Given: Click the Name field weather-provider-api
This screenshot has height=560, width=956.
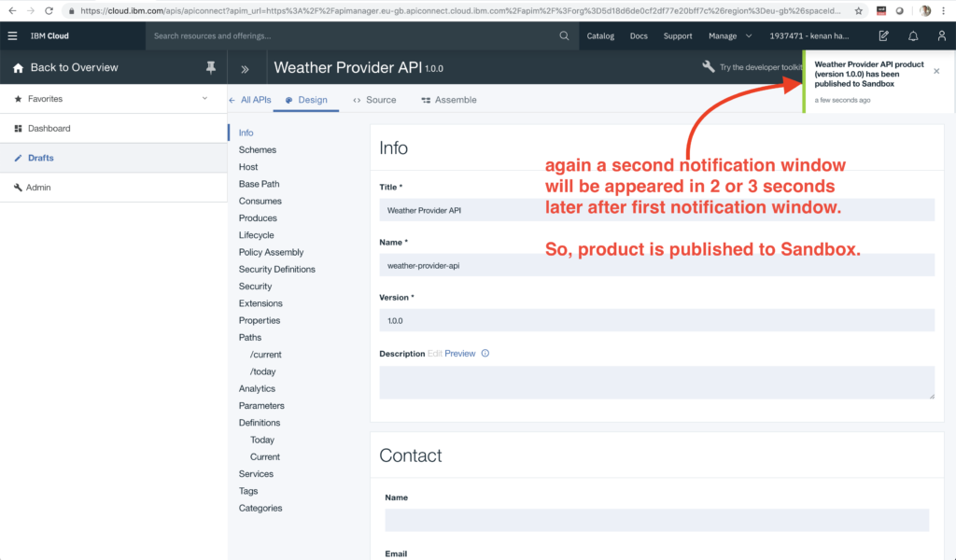Looking at the screenshot, I should [x=656, y=265].
